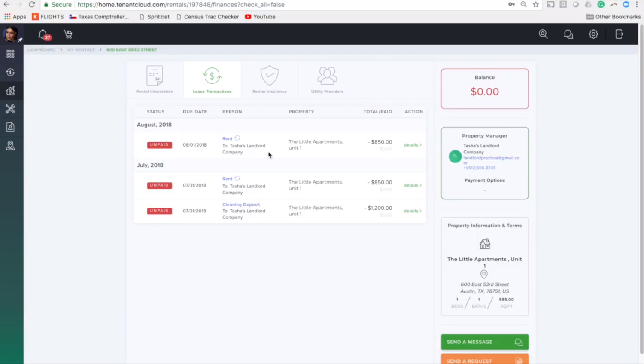Click the Send a Message button
644x364 pixels.
(x=484, y=342)
